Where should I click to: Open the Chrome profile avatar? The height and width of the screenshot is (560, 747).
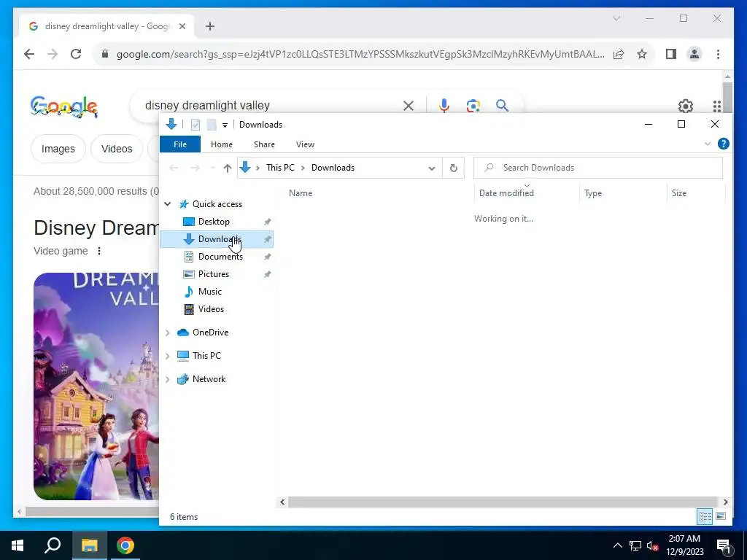[x=694, y=54]
